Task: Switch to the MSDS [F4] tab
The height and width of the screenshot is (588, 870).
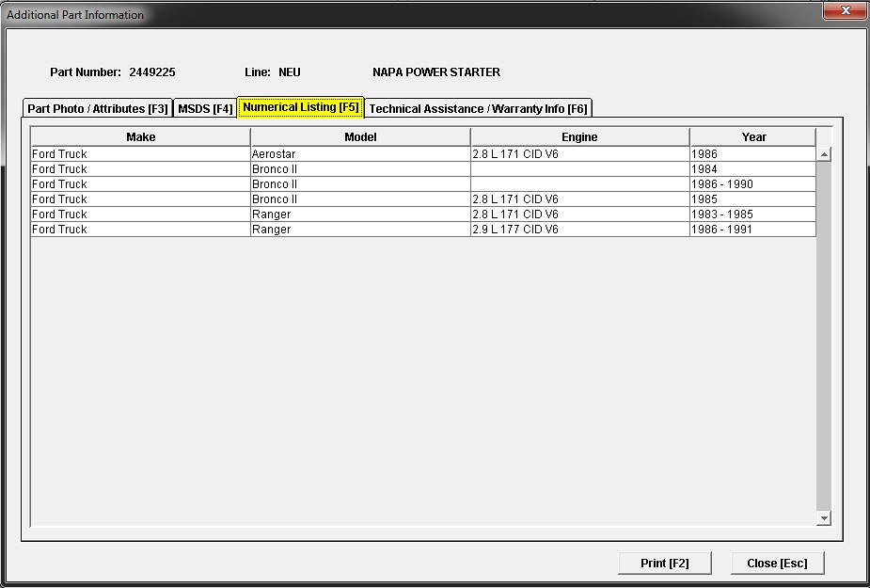Action: point(205,108)
